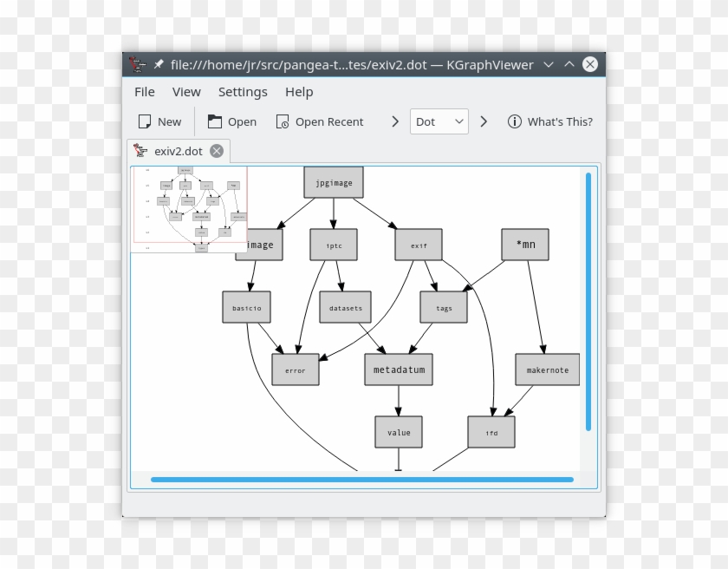Click the makernote node
728x569 pixels.
547,369
